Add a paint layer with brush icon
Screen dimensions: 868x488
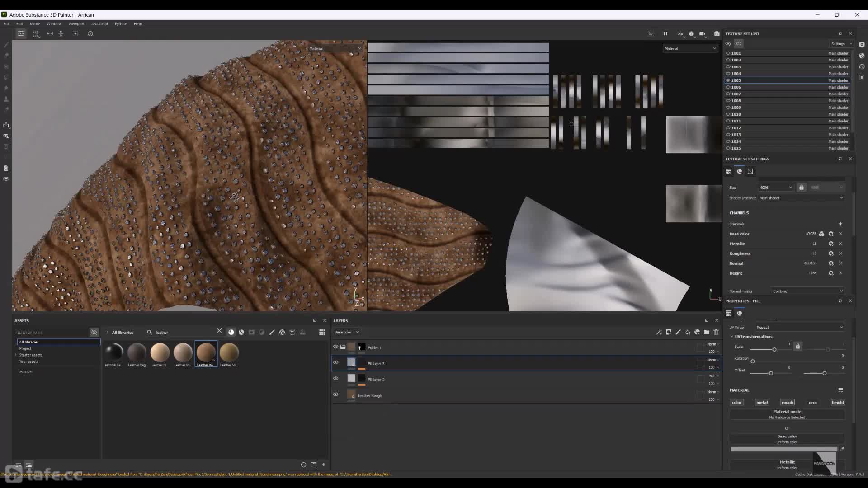click(x=678, y=332)
